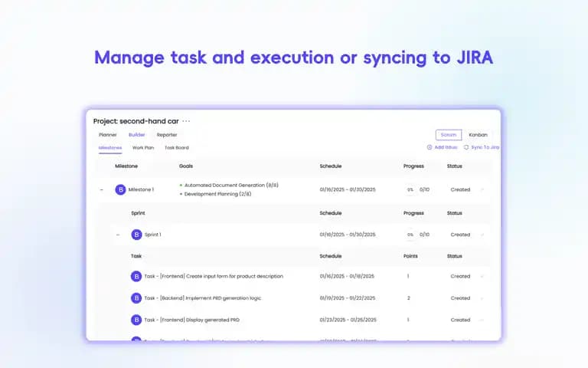The image size is (588, 368).
Task: Click the Add Status link
Action: (x=446, y=147)
